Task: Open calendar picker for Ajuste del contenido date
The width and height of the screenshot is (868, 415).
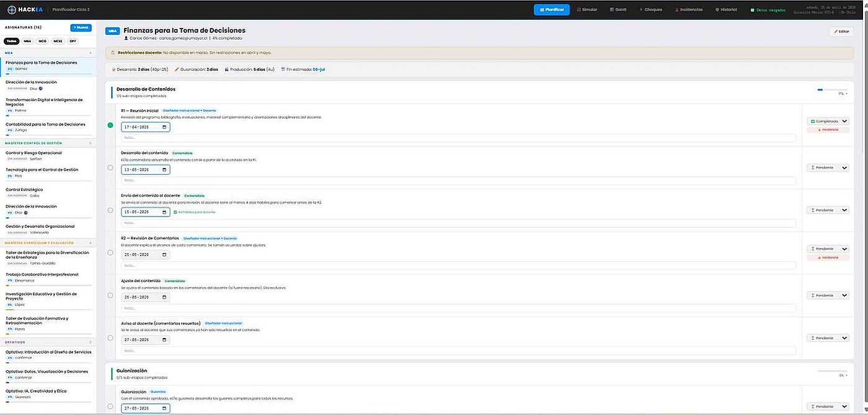Action: coord(164,297)
